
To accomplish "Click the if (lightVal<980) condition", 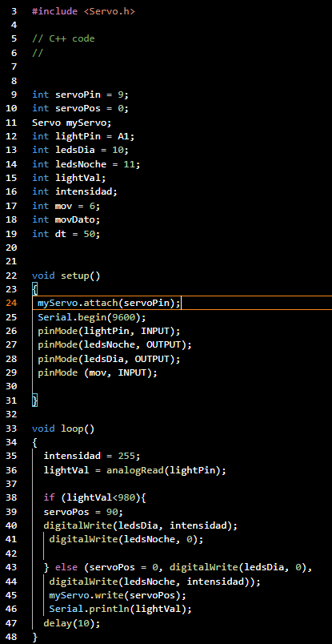I will pos(94,498).
